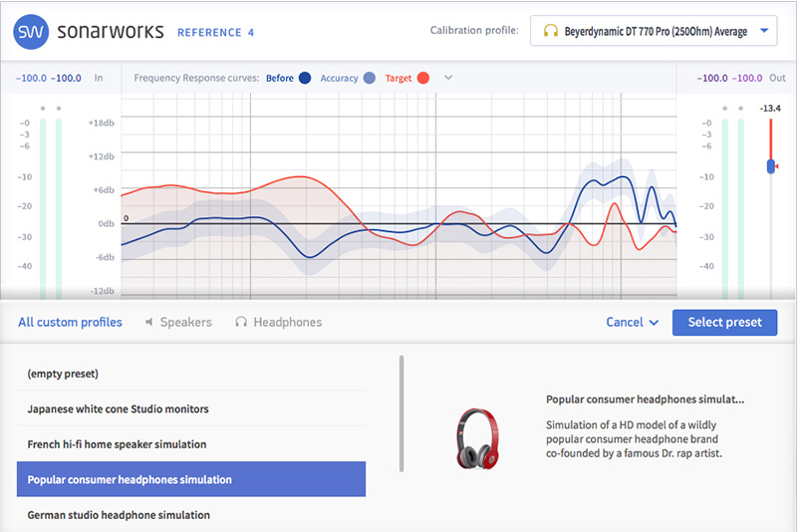Select French hi-fi home speaker simulation

[x=191, y=444]
